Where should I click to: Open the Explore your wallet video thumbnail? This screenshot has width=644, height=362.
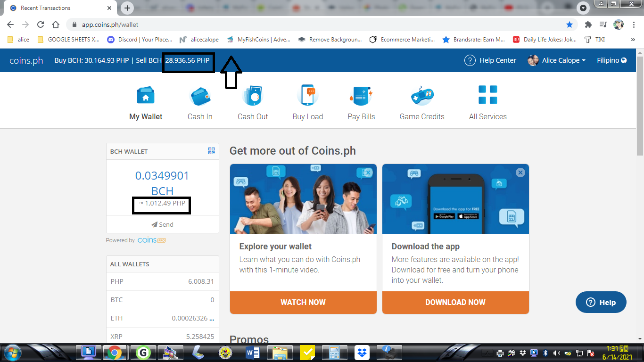point(303,199)
